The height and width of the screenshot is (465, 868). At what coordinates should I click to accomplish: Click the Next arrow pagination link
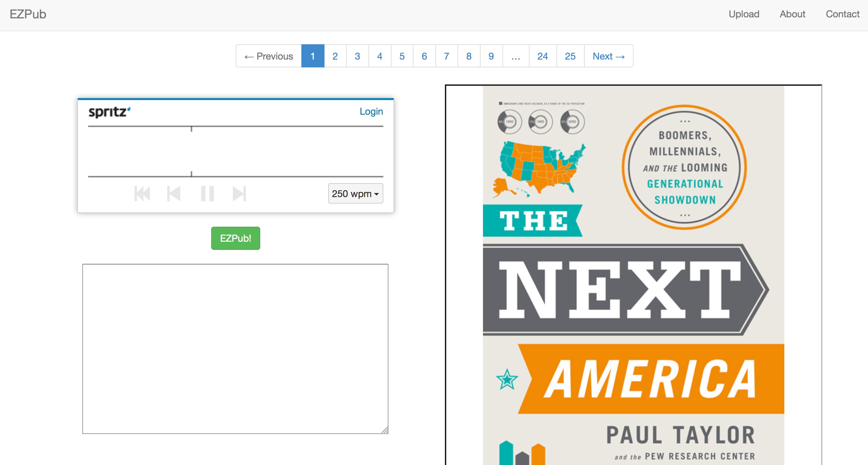[608, 56]
